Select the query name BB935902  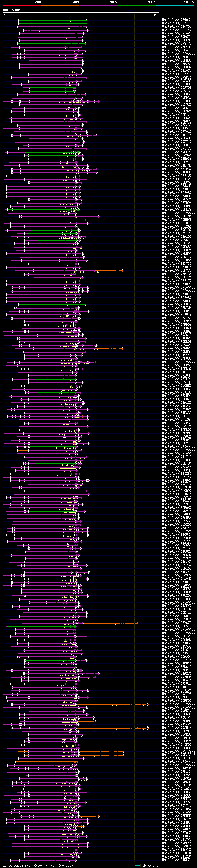coord(11,10)
